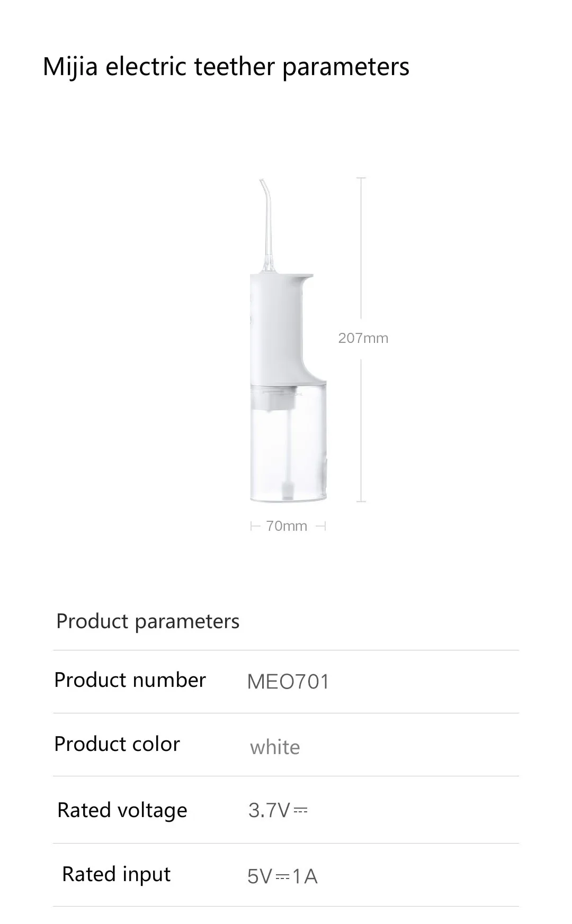The height and width of the screenshot is (924, 572).
Task: Select the Rated voltage label
Action: click(122, 810)
